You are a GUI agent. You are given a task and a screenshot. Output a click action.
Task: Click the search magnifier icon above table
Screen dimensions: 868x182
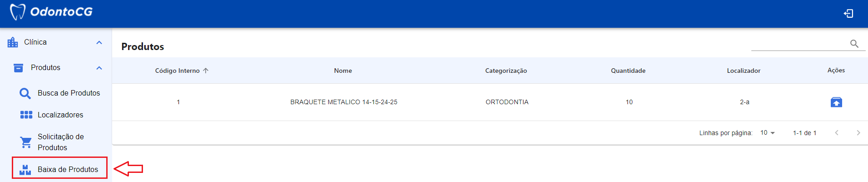tap(854, 44)
